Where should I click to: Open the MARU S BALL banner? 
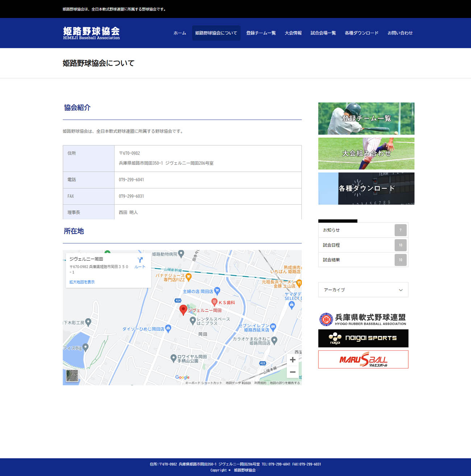(x=363, y=359)
